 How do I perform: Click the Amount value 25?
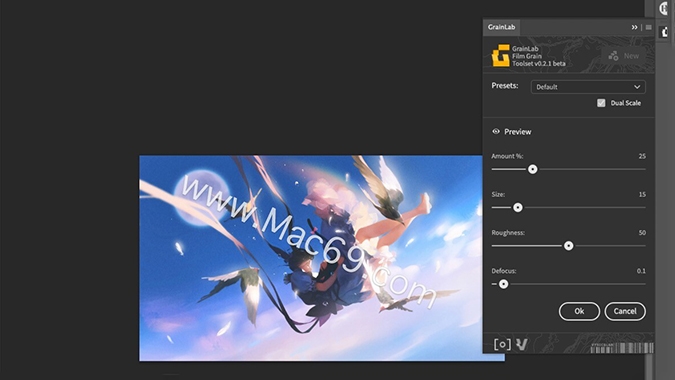[642, 156]
